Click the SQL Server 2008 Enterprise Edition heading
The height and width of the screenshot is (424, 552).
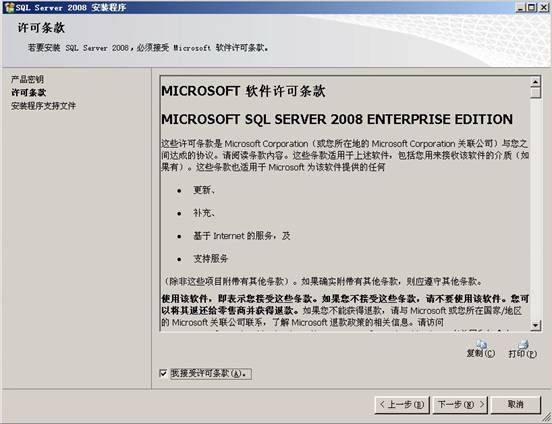337,119
